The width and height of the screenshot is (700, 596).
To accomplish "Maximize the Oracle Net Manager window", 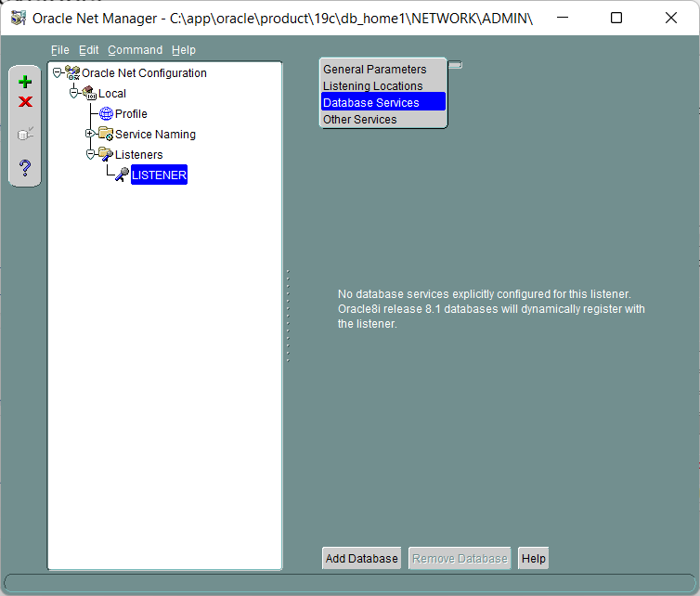I will tap(616, 18).
